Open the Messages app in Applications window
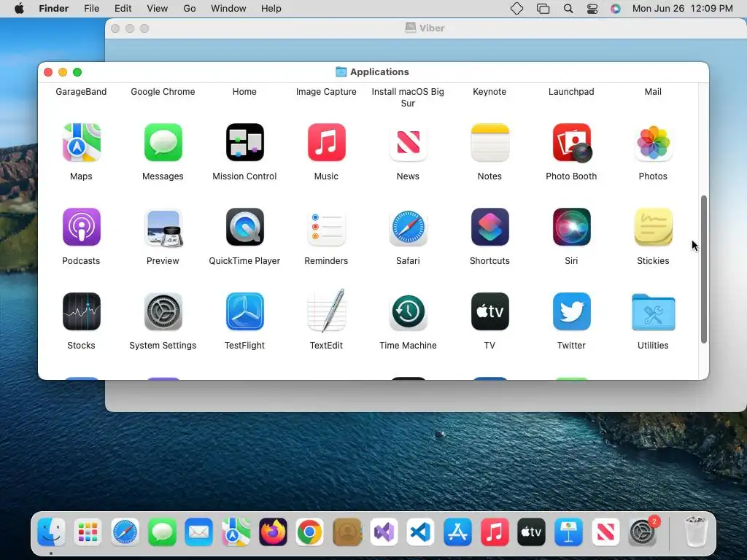The height and width of the screenshot is (560, 747). [163, 142]
